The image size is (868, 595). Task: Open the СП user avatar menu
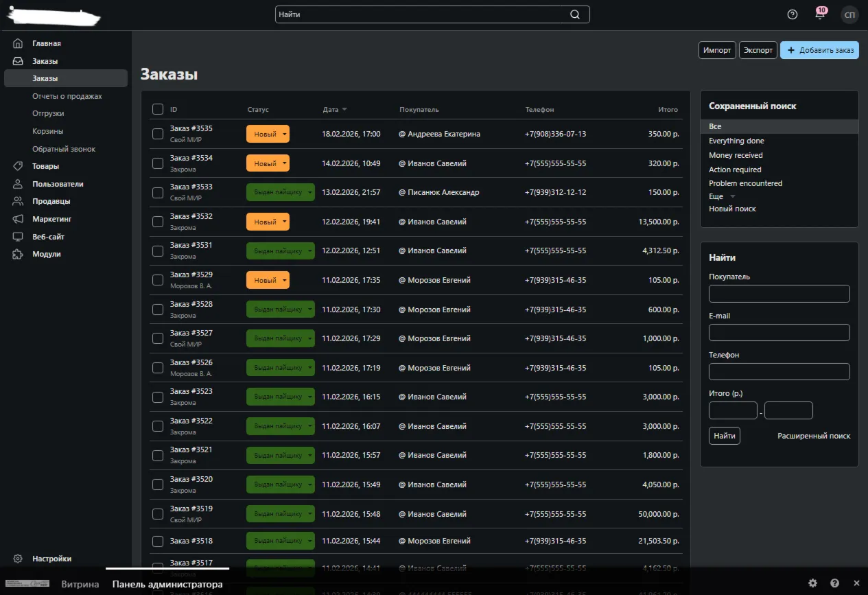point(850,14)
